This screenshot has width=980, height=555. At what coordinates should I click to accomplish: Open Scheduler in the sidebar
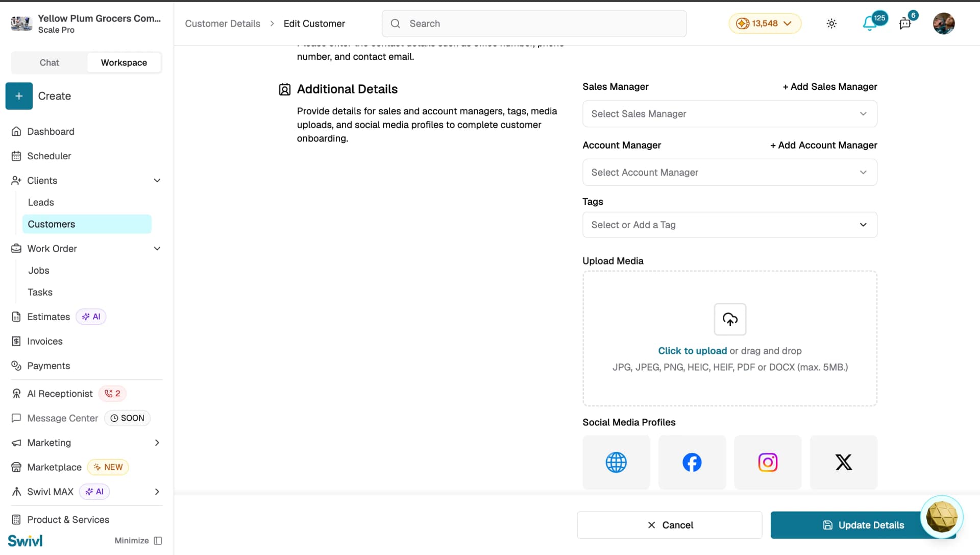pos(49,156)
